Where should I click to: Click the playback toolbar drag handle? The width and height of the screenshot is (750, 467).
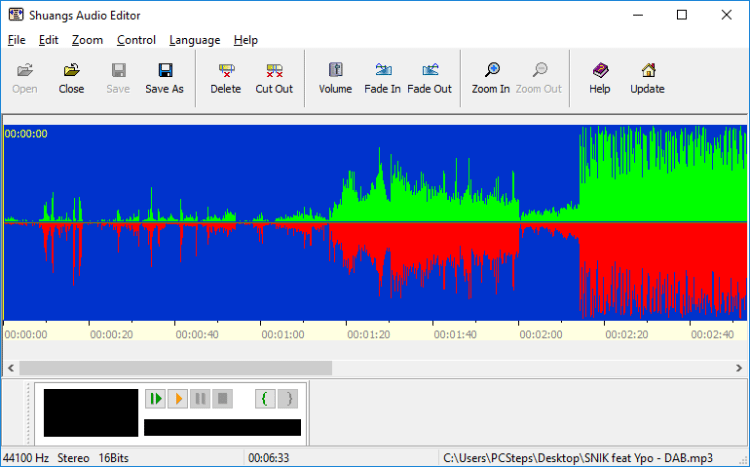coord(28,413)
